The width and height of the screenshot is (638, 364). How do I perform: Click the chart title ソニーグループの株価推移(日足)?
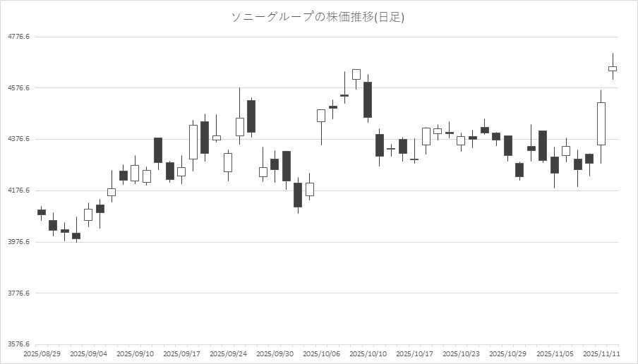pyautogui.click(x=318, y=17)
